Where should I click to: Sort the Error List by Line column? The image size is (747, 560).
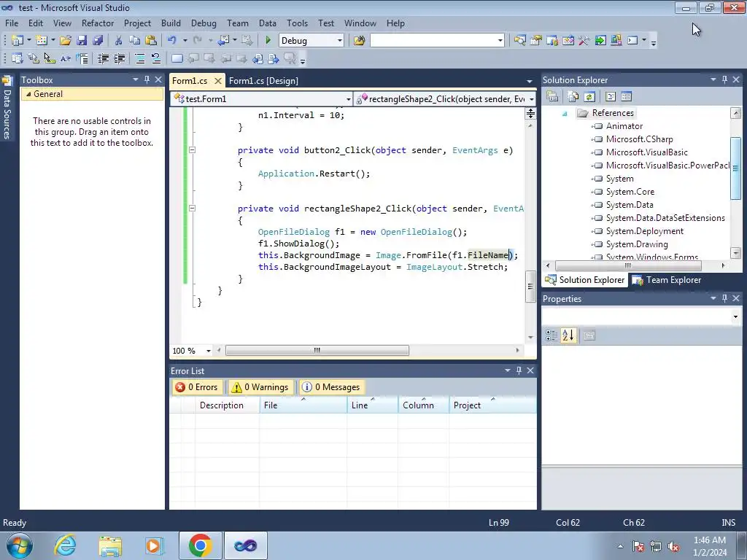[x=373, y=405]
